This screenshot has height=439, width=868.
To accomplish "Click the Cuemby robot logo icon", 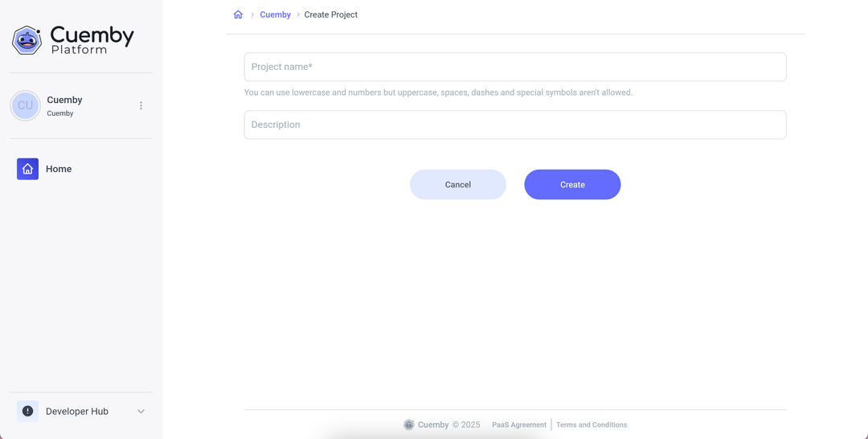I will point(27,39).
